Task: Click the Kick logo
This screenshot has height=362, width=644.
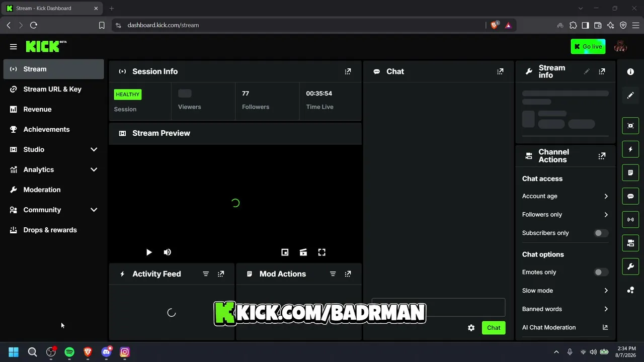Action: point(46,46)
